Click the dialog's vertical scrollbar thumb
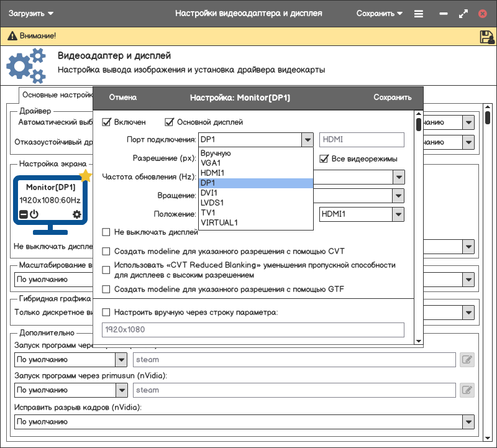Screen dimensions: 497x448 coord(418,123)
